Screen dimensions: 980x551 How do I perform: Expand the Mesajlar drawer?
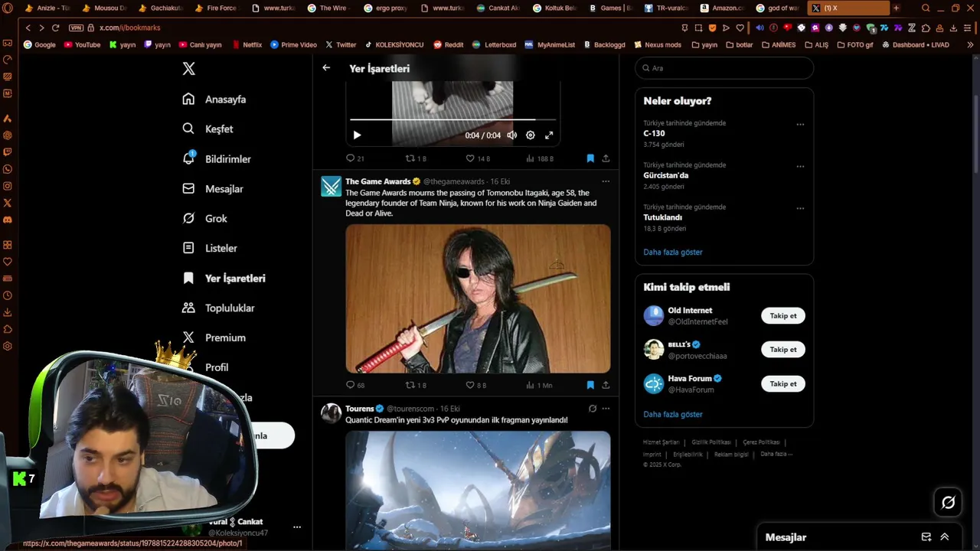coord(945,537)
